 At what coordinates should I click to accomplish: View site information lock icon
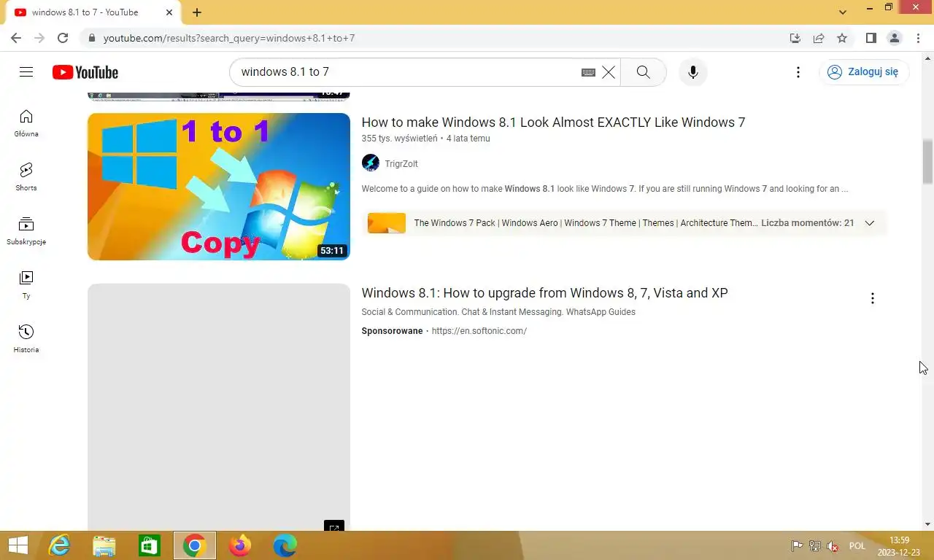pos(91,38)
